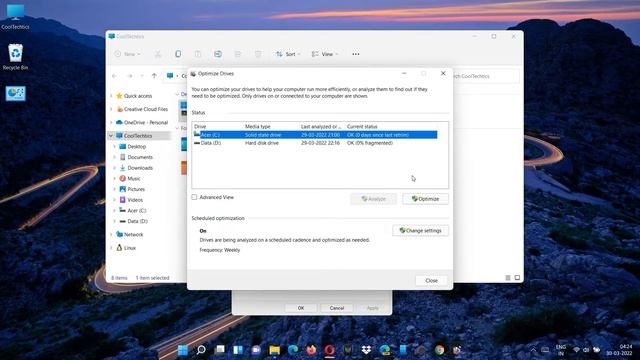Select Pictures in the navigation tree
The height and width of the screenshot is (360, 640).
point(136,189)
